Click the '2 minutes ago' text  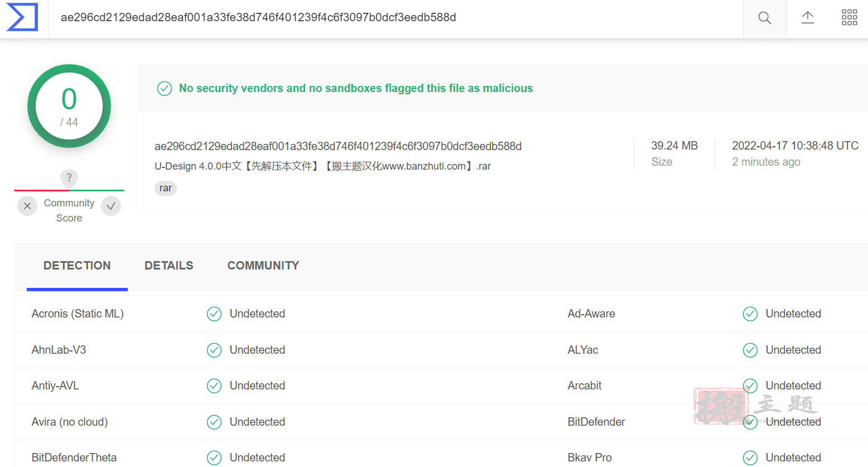point(766,162)
